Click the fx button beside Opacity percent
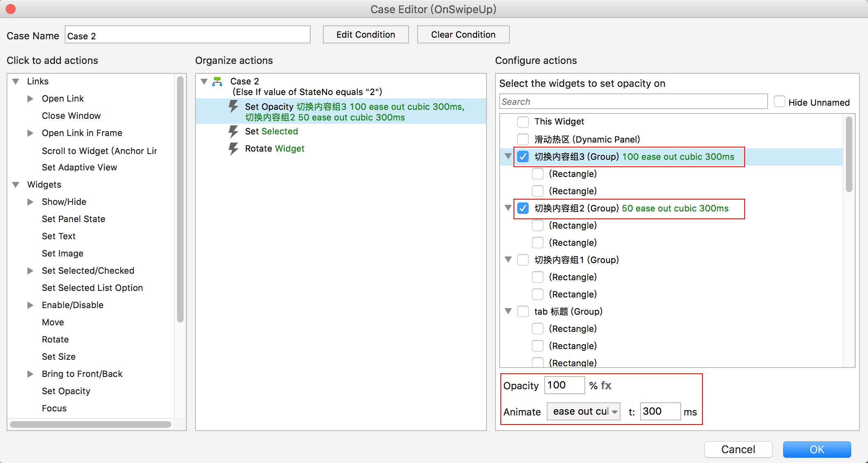The width and height of the screenshot is (868, 463). click(606, 386)
